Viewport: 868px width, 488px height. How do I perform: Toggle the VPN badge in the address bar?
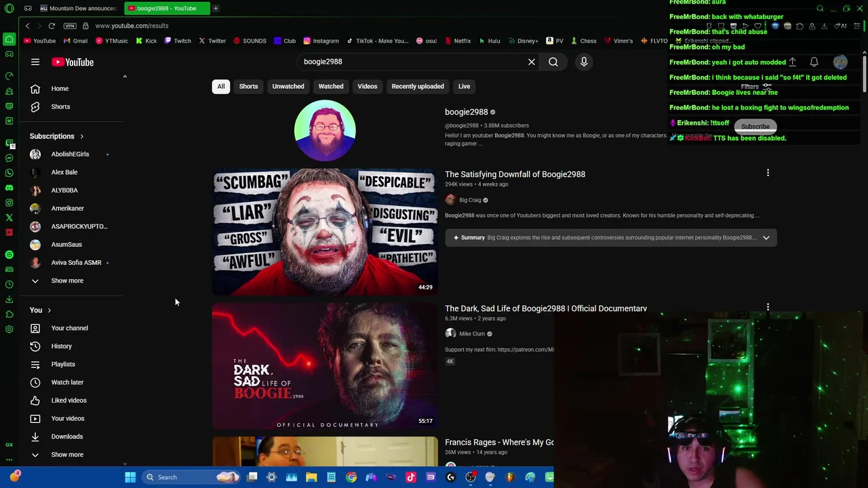pyautogui.click(x=70, y=26)
